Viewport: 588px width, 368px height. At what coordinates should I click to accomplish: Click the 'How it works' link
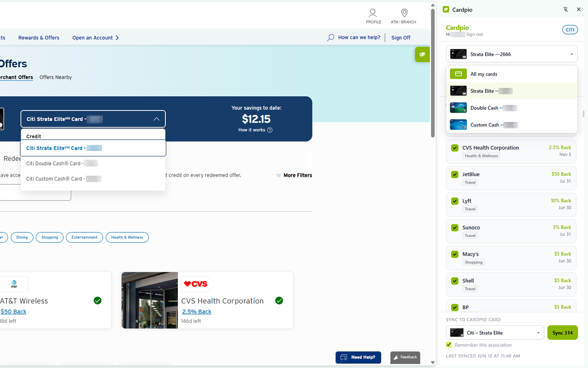coord(252,130)
